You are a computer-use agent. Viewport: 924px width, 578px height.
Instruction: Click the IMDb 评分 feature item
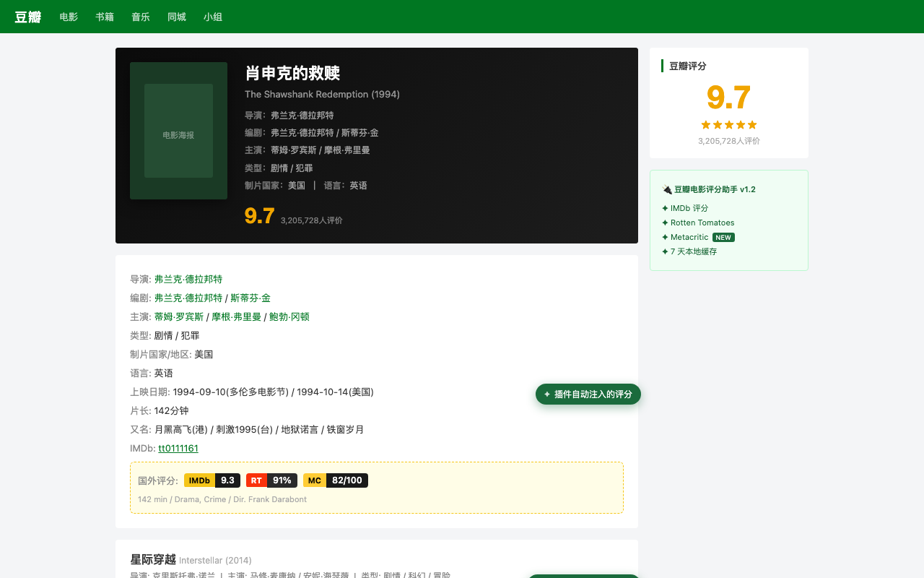coord(685,208)
